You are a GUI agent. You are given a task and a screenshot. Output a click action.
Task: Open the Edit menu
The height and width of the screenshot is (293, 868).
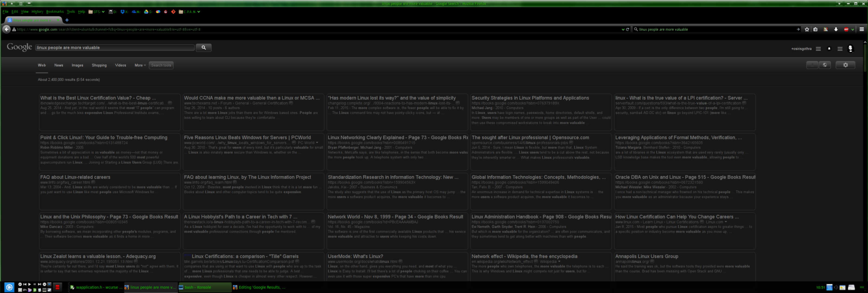(14, 11)
